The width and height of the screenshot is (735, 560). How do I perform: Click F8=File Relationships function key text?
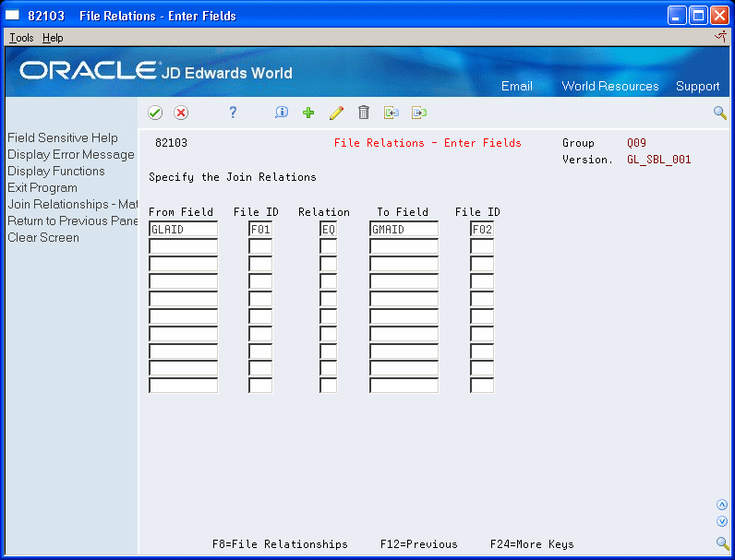[280, 544]
